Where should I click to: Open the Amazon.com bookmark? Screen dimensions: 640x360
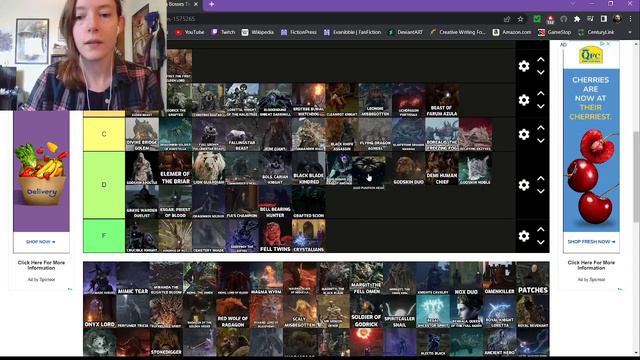(512, 32)
